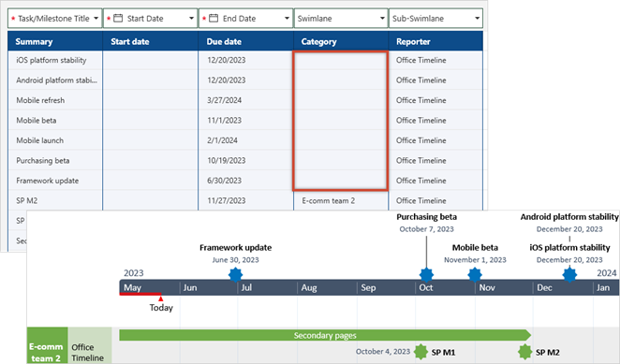The image size is (620, 364).
Task: Click the iOS platform stability milestone marker
Action: coord(569,275)
